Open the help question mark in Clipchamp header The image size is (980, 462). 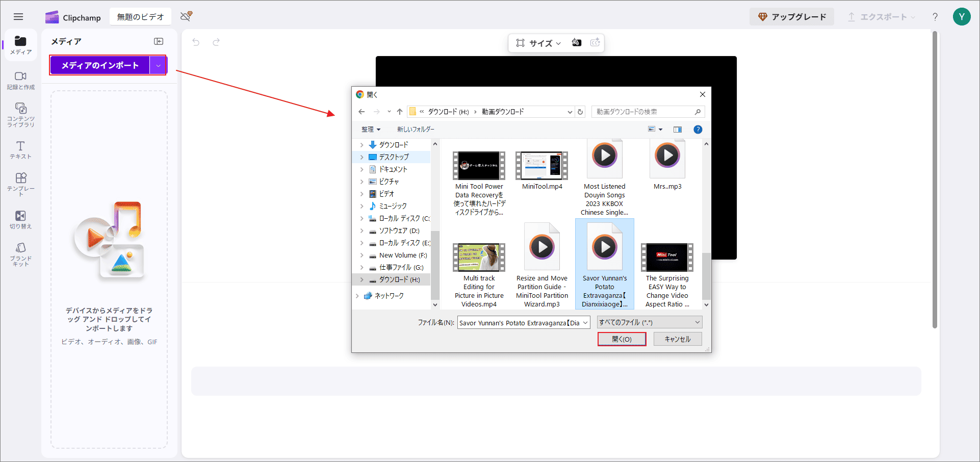[x=935, y=17]
